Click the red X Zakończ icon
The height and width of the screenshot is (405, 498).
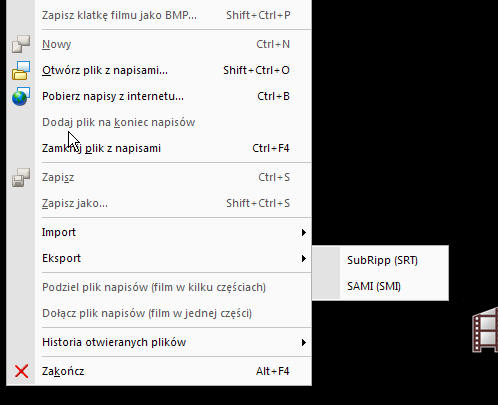(21, 371)
